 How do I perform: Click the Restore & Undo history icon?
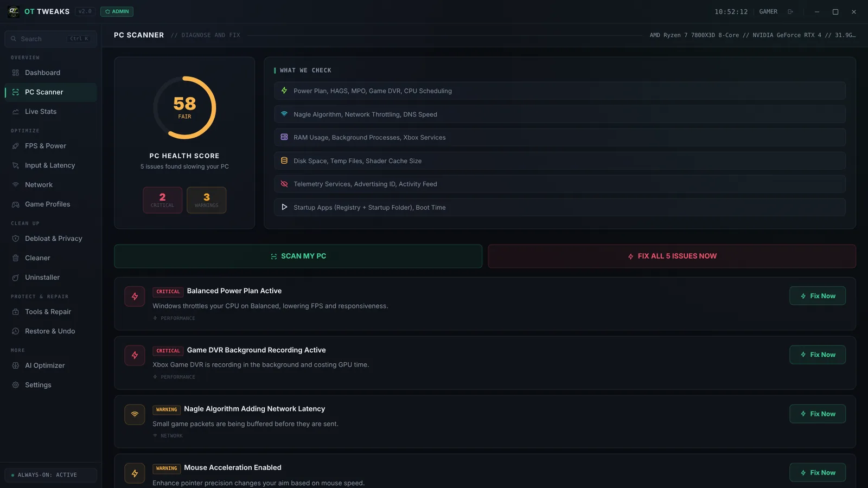point(16,331)
